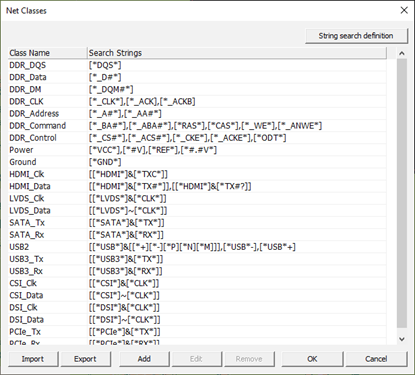This screenshot has width=415, height=375.
Task: Click search string [[*PCIe*]&[*TX*]]
Action: pyautogui.click(x=125, y=332)
